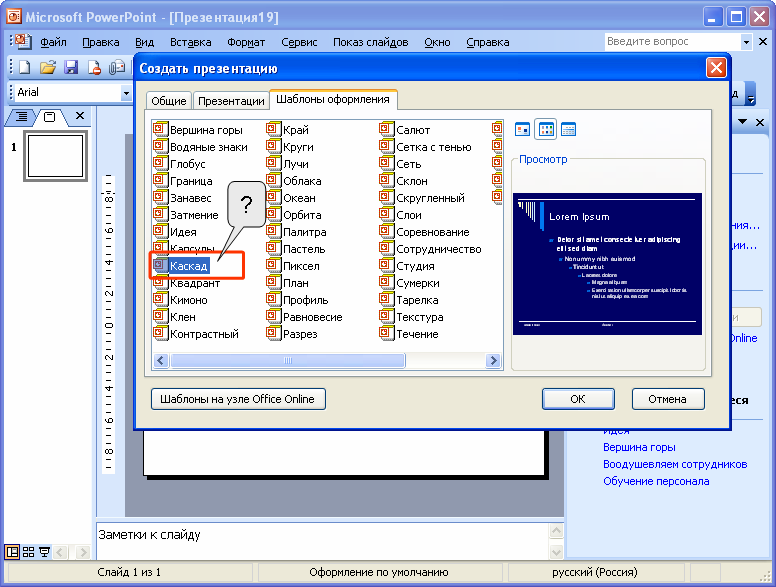
Task: Open the Файл menu
Action: coord(53,42)
